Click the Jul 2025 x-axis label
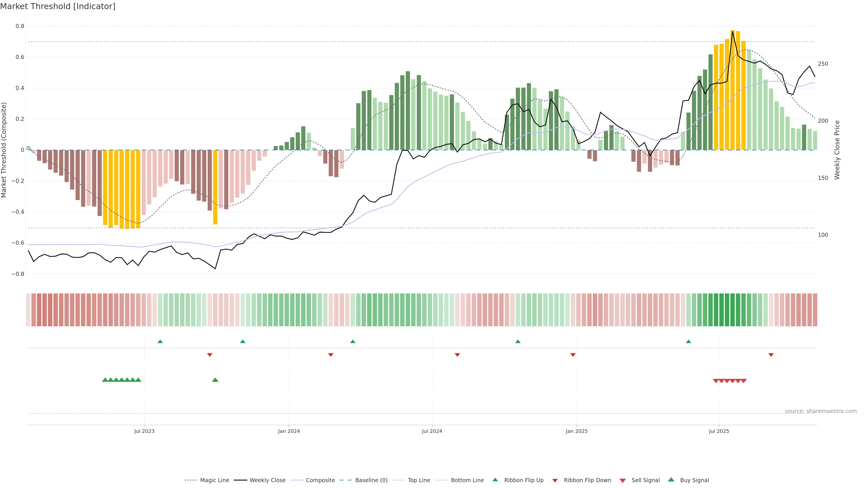The width and height of the screenshot is (868, 488). pos(719,431)
